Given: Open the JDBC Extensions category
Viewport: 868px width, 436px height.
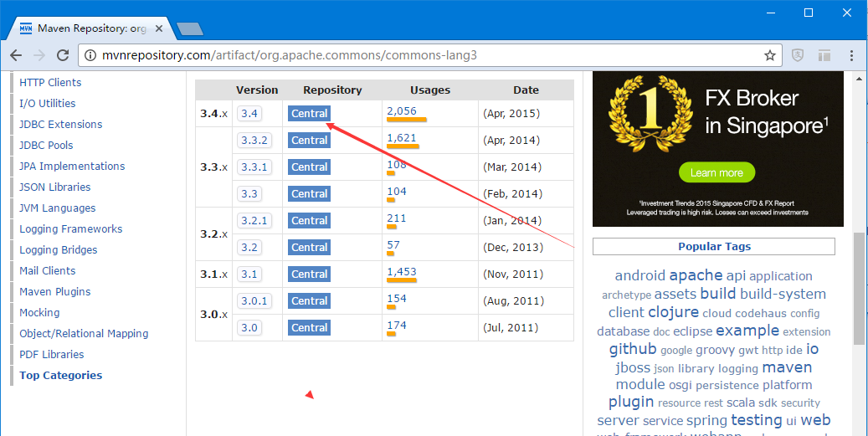Looking at the screenshot, I should coord(61,125).
